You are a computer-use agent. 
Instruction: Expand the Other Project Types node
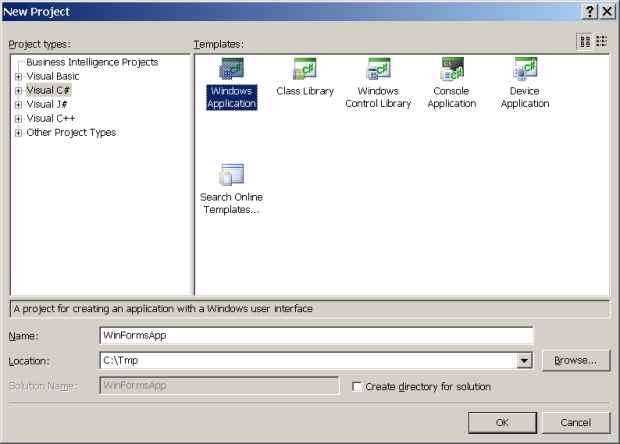[18, 132]
